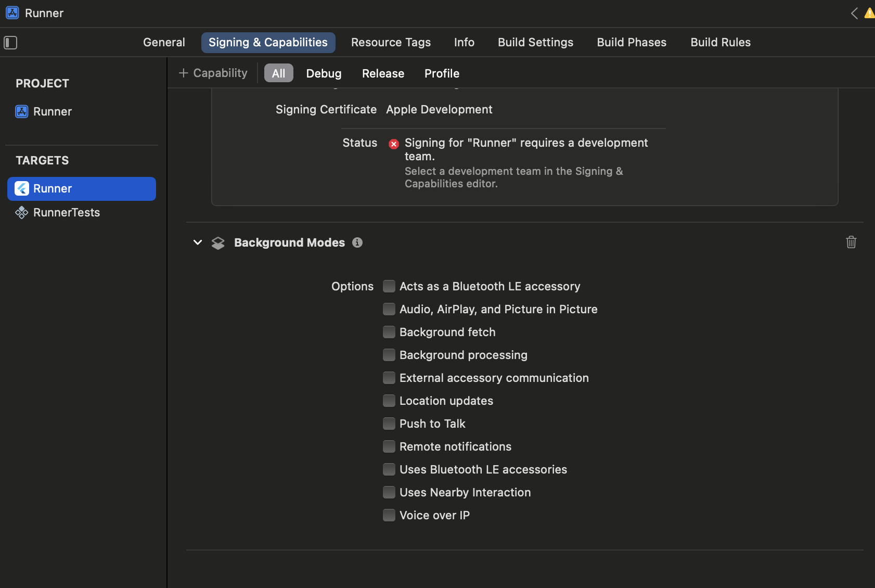Click the back chevron icon in title bar
This screenshot has width=875, height=588.
click(854, 14)
